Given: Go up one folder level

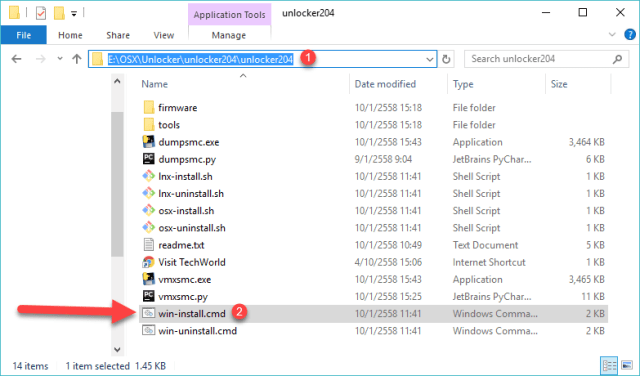Looking at the screenshot, I should pyautogui.click(x=76, y=59).
